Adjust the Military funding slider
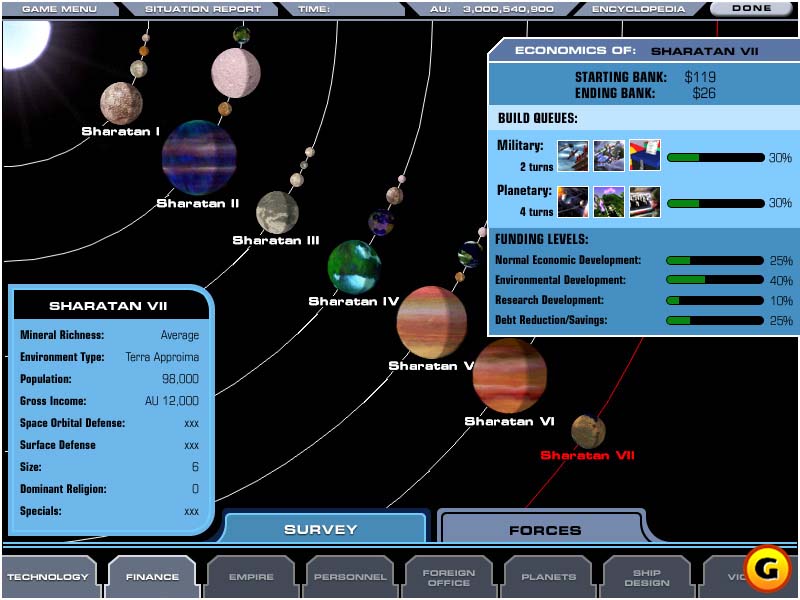Viewport: 800px width, 600px height. (715, 158)
